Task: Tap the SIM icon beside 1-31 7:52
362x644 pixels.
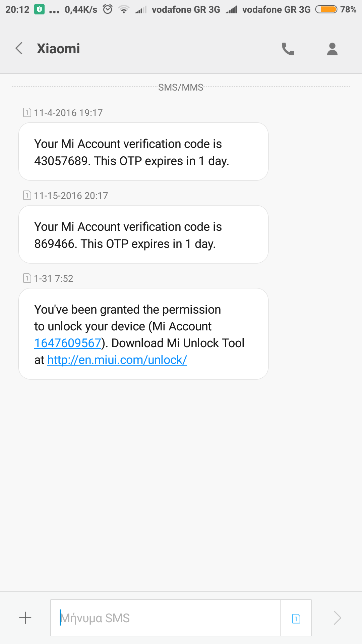Action: (27, 278)
